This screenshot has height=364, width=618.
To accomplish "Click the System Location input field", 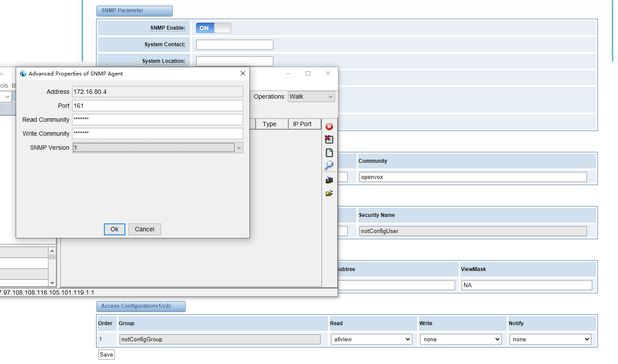I will [x=235, y=61].
